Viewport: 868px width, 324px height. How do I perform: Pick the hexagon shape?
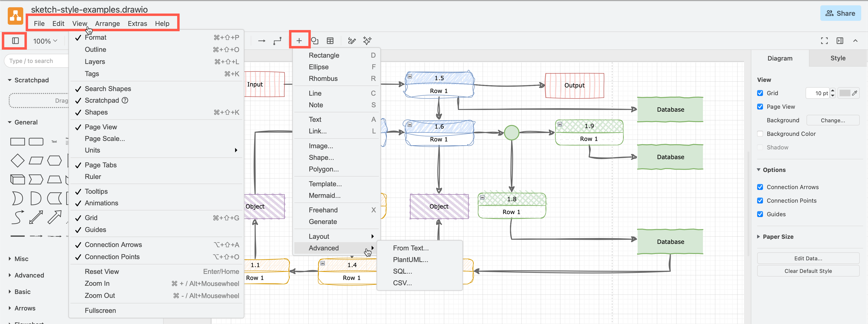click(x=54, y=161)
